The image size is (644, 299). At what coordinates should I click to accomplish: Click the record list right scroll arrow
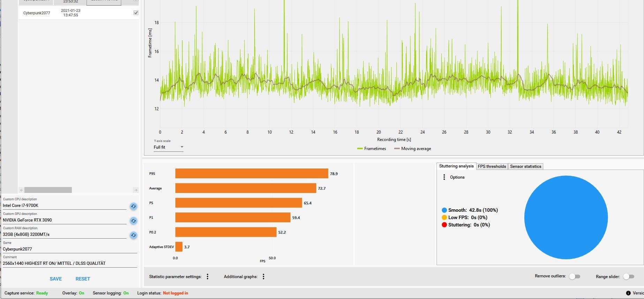point(136,190)
